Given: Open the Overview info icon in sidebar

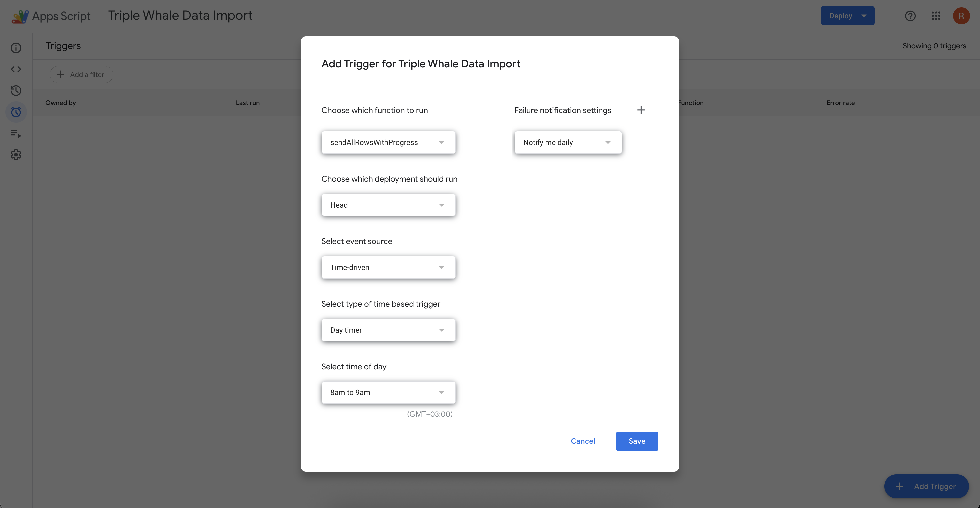Looking at the screenshot, I should tap(16, 48).
